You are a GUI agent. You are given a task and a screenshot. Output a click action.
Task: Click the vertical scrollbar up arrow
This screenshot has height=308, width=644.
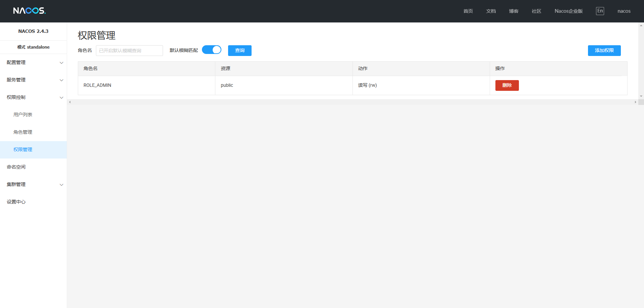click(x=641, y=25)
